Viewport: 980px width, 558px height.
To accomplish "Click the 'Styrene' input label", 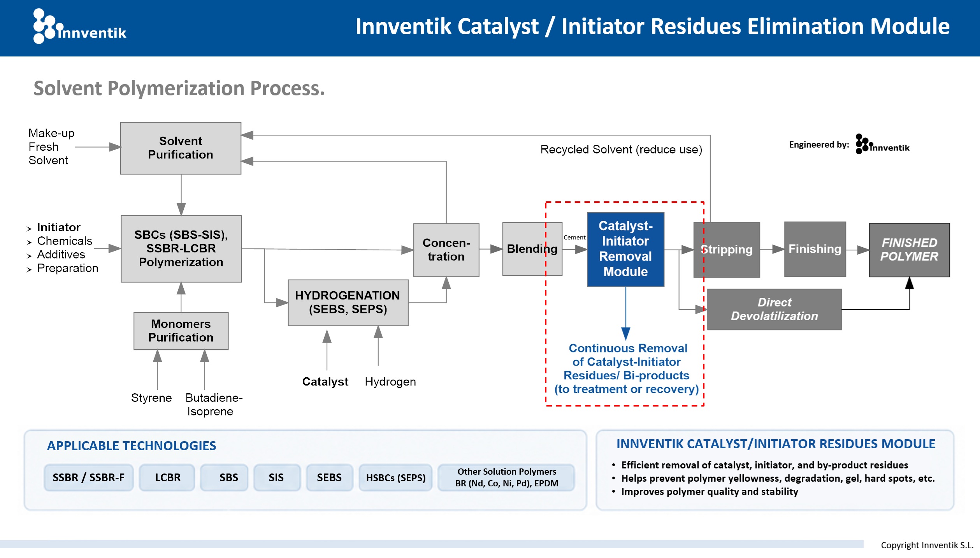I will coord(151,398).
